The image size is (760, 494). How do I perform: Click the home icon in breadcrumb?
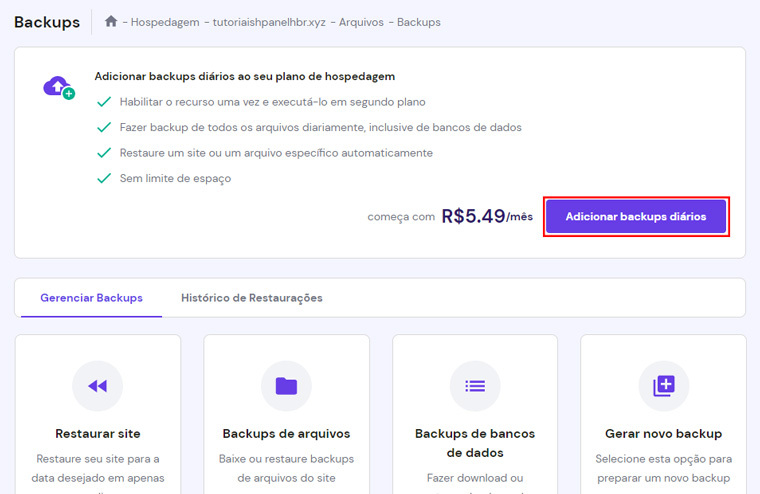[x=111, y=21]
